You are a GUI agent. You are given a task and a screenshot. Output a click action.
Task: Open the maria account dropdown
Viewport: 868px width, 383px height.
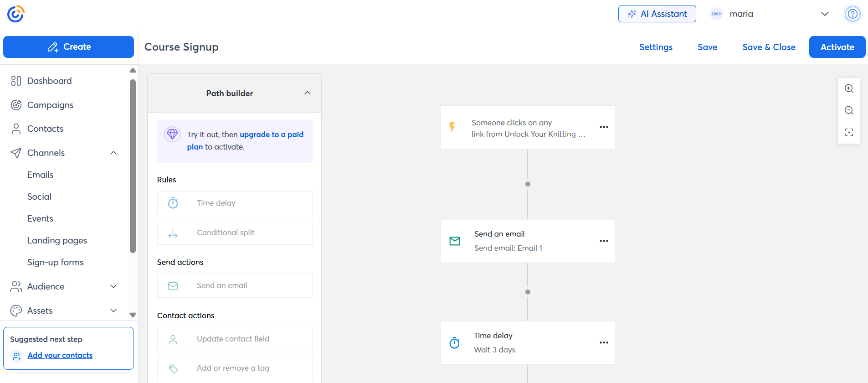coord(825,14)
